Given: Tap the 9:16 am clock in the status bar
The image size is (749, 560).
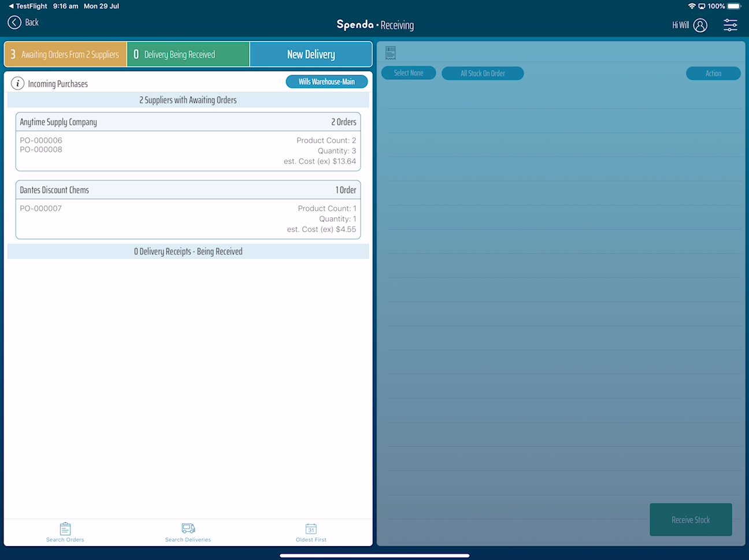Looking at the screenshot, I should point(65,6).
